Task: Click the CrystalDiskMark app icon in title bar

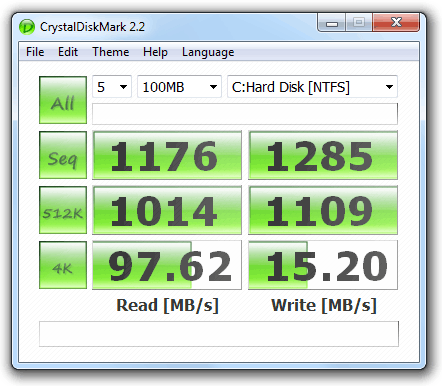Action: click(27, 27)
